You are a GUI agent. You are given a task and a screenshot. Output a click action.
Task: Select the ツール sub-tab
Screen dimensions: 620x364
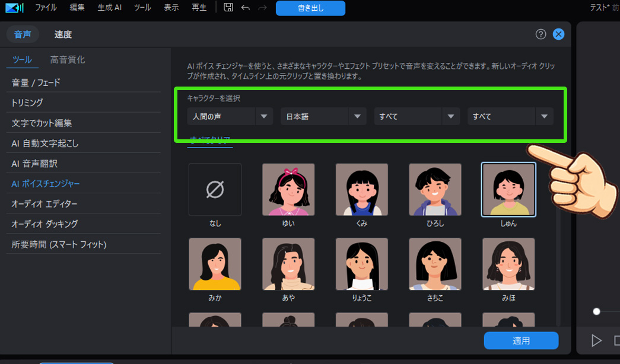pos(22,60)
